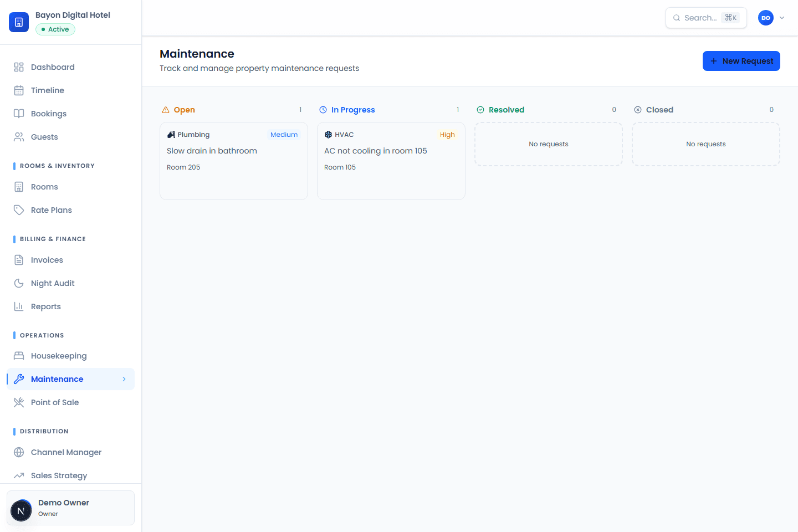Click the search magnifier icon
This screenshot has width=798, height=532.
click(x=677, y=18)
